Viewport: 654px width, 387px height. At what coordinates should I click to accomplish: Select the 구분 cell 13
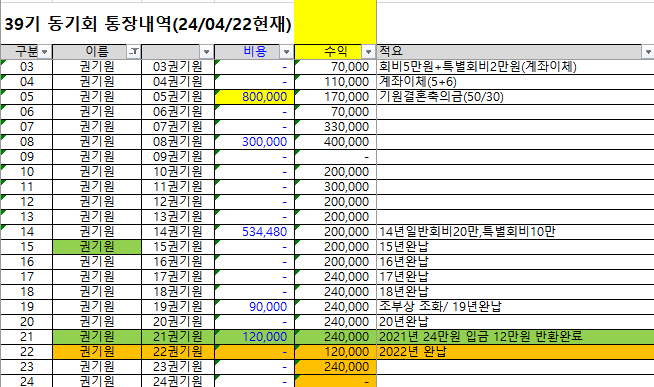point(26,217)
